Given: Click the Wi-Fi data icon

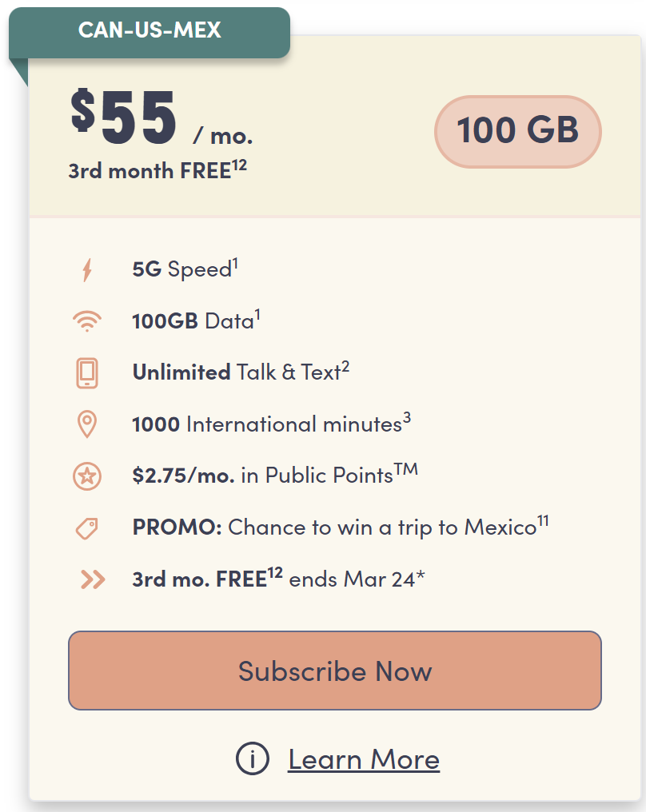Looking at the screenshot, I should click(x=86, y=321).
